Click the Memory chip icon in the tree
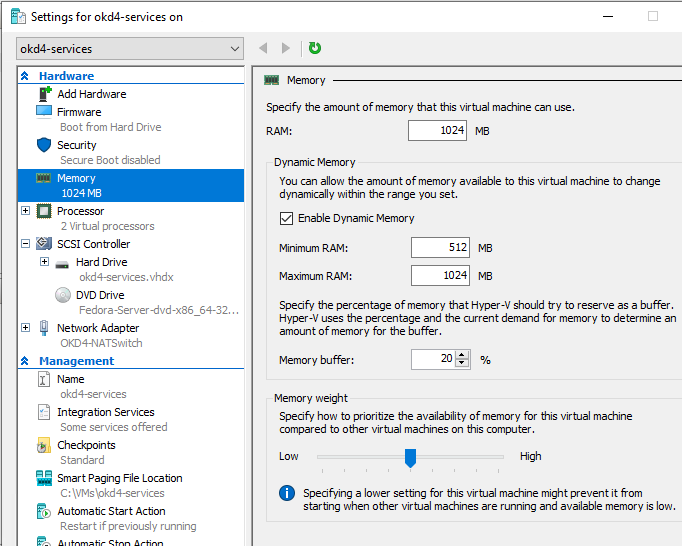Image resolution: width=682 pixels, height=546 pixels. click(43, 178)
